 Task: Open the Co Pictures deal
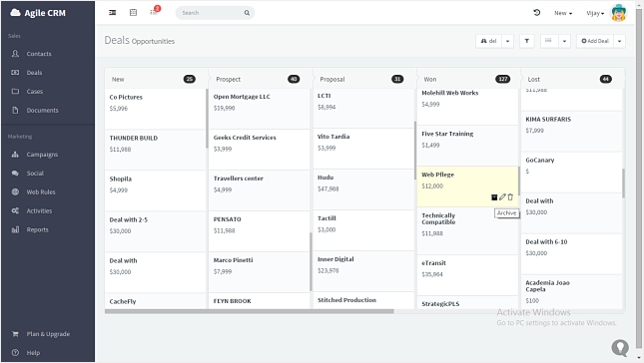[x=155, y=109]
